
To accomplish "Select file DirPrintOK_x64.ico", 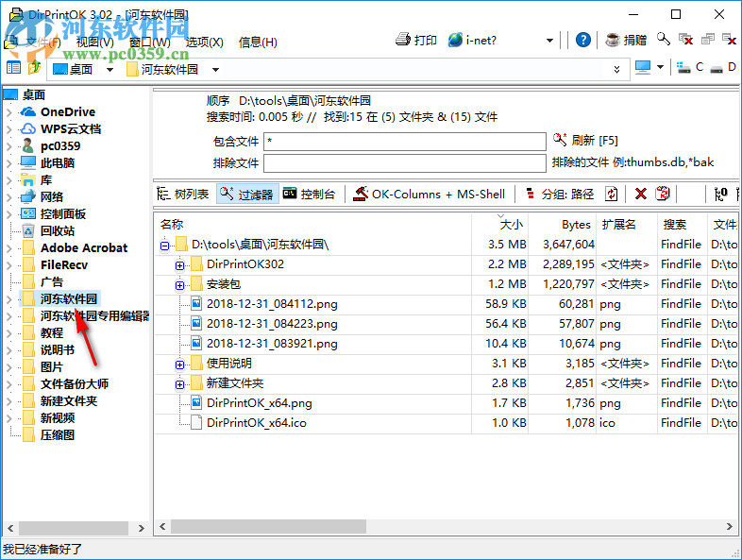I will tap(256, 423).
